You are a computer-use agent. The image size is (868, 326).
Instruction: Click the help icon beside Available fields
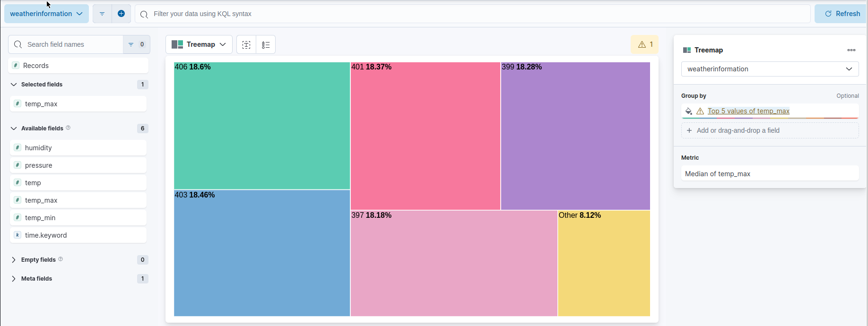68,128
